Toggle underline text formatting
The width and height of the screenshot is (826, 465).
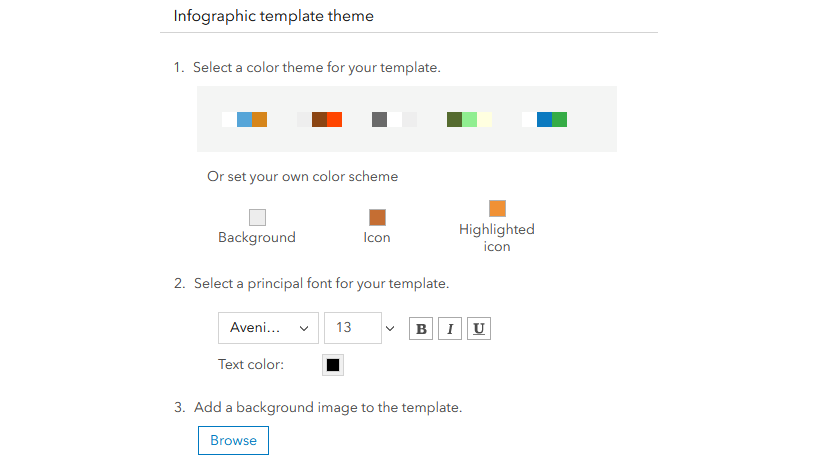pyautogui.click(x=479, y=329)
